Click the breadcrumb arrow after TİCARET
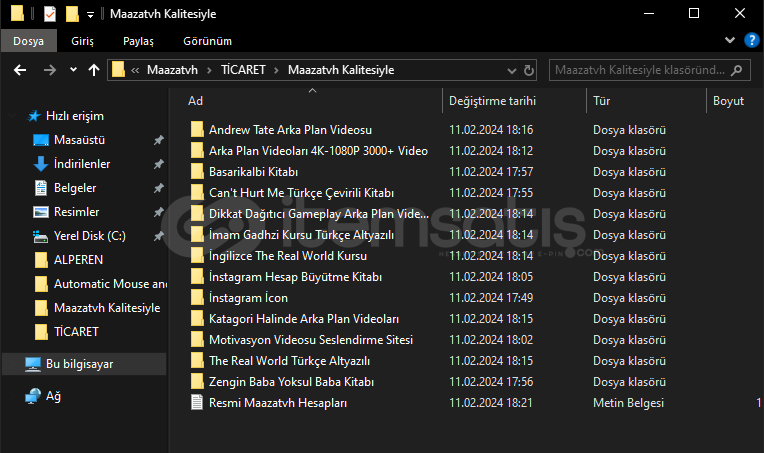764x453 pixels. (x=276, y=71)
